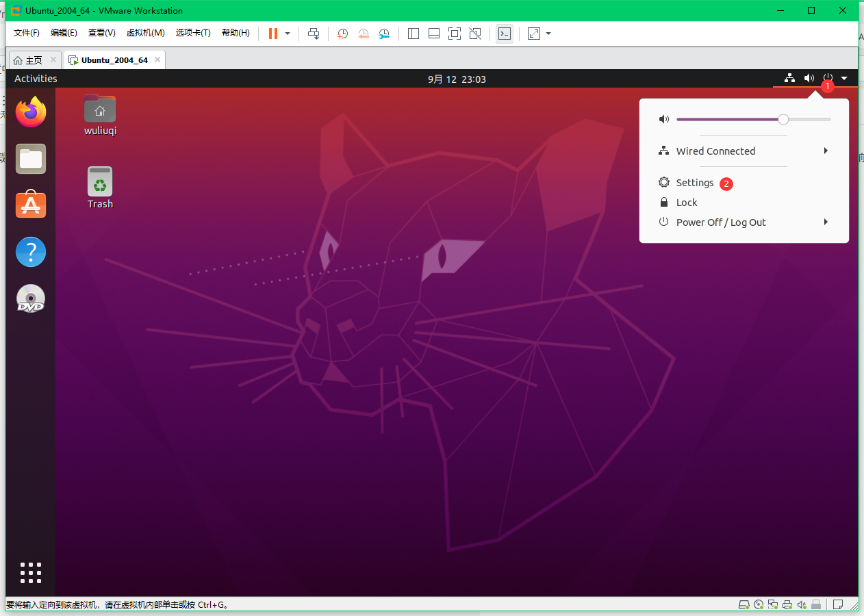864x616 pixels.
Task: Toggle the library sidebar view icon
Action: point(414,34)
